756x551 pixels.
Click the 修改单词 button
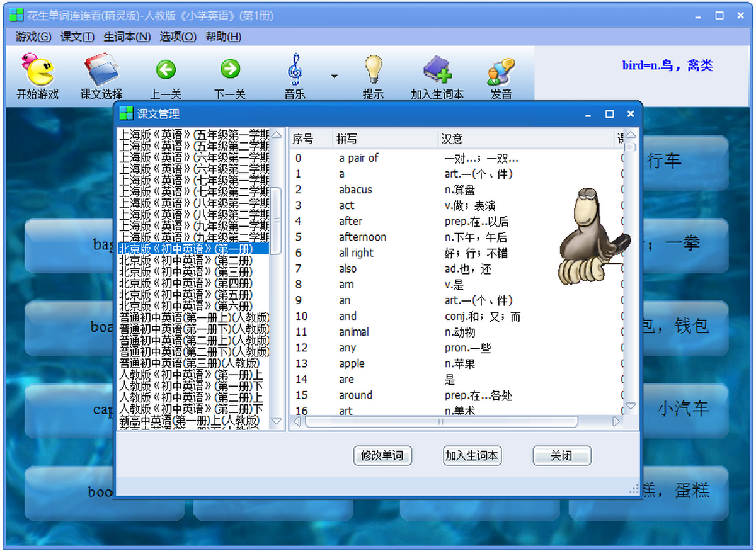pyautogui.click(x=383, y=455)
